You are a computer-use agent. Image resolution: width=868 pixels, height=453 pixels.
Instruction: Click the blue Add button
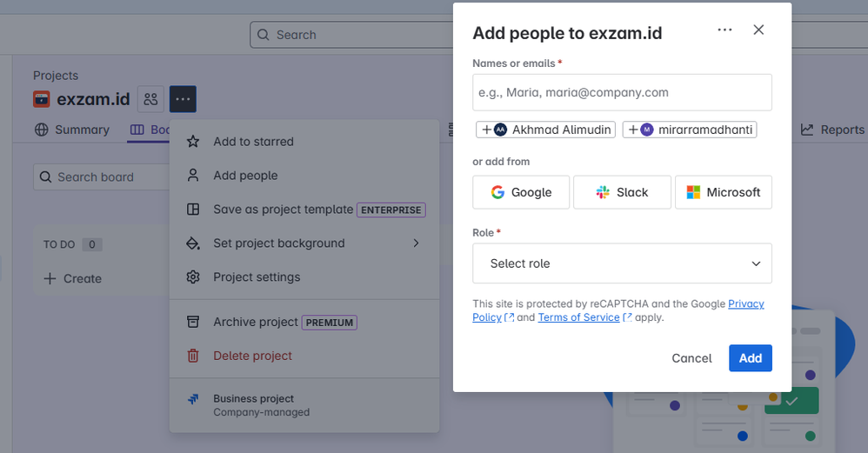[750, 358]
